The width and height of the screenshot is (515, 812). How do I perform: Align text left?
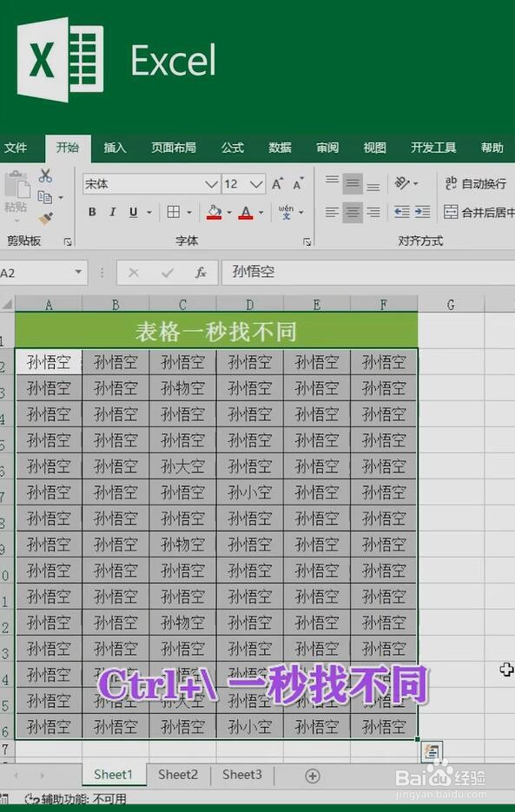(332, 212)
